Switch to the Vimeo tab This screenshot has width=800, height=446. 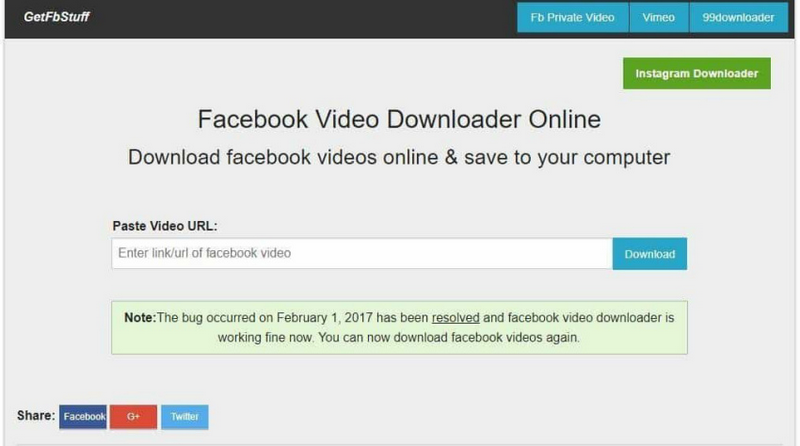click(x=659, y=17)
